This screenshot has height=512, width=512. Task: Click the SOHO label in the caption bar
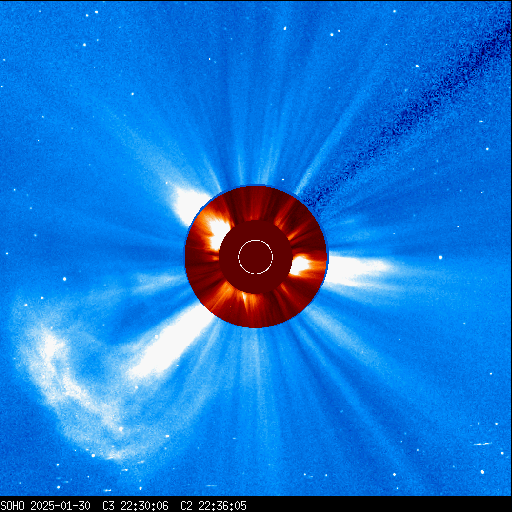12,506
